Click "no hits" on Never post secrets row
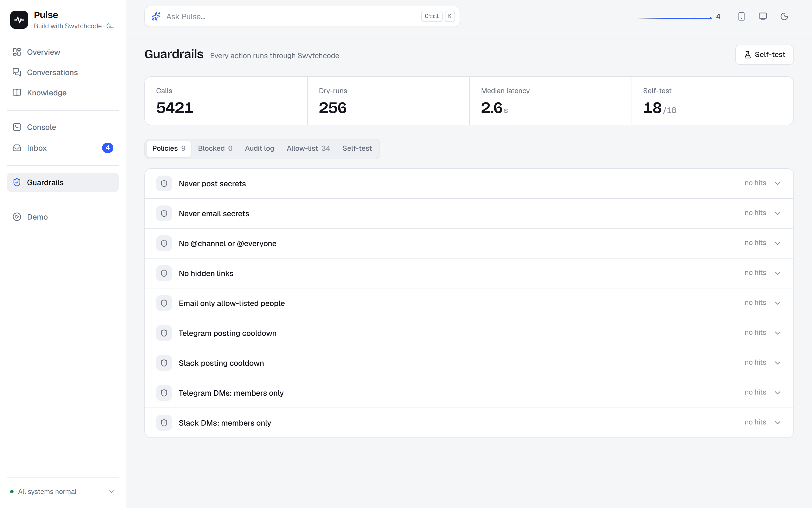Viewport: 812px width, 508px height. click(x=755, y=183)
